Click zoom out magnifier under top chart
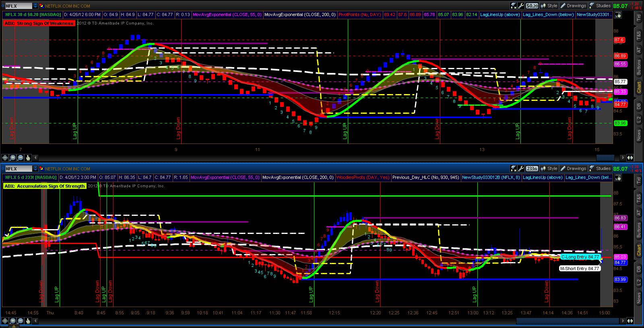This screenshot has height=328, width=644. click(21, 158)
